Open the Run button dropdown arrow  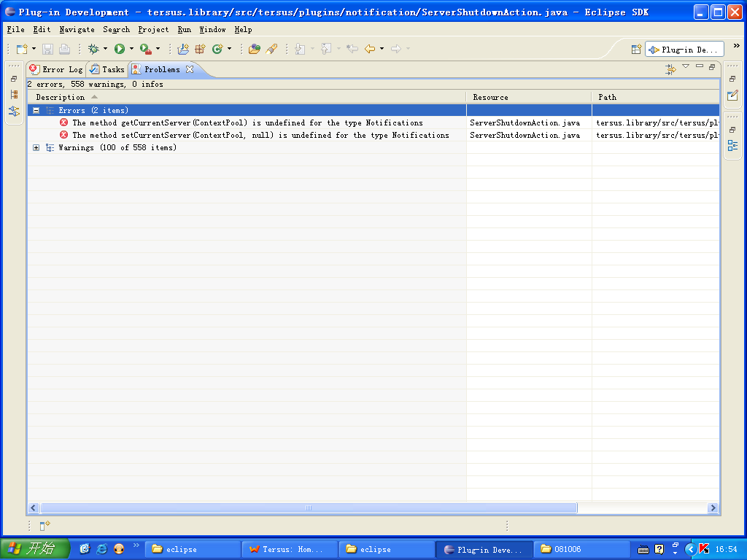131,49
